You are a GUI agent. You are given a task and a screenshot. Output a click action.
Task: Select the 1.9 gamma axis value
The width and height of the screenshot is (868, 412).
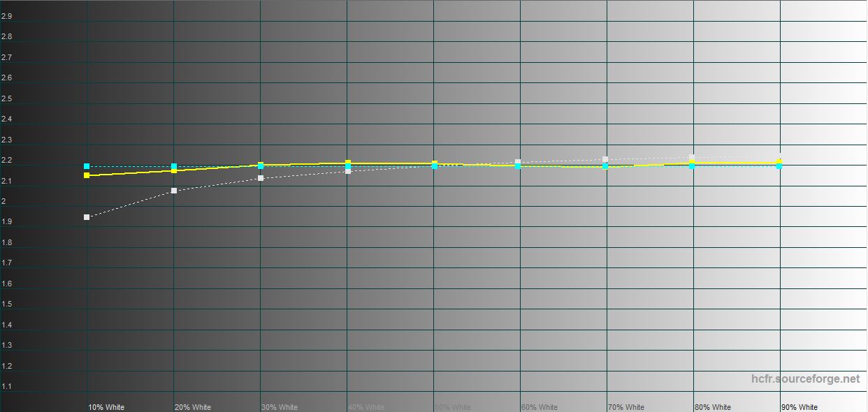6,222
